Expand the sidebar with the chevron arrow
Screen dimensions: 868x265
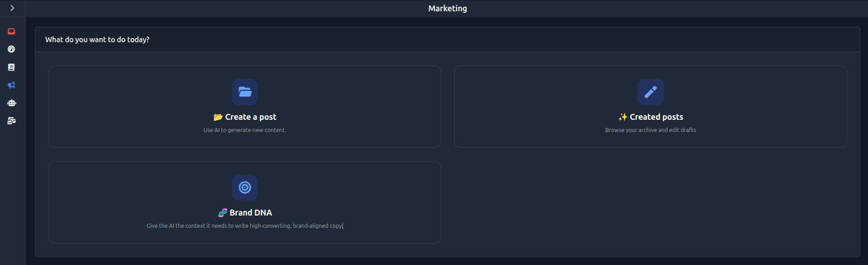(x=12, y=8)
